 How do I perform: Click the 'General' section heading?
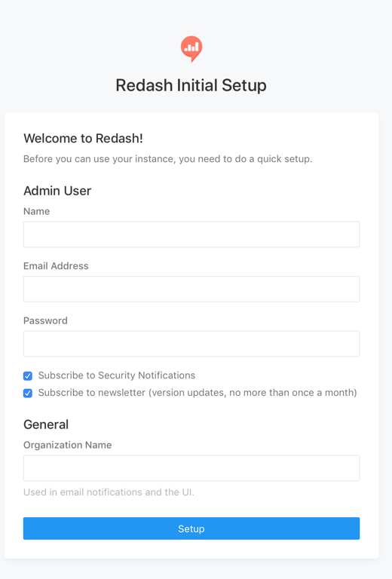(46, 424)
